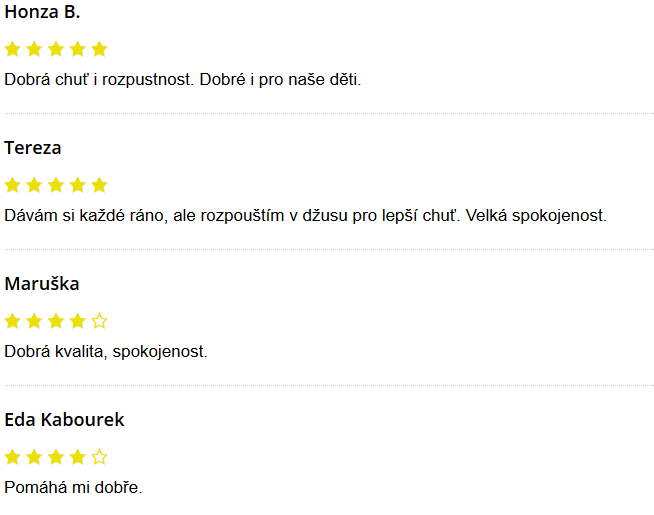Click review text 'Dobrá chuť i rozpustnost'
654x515 pixels.
99,79
